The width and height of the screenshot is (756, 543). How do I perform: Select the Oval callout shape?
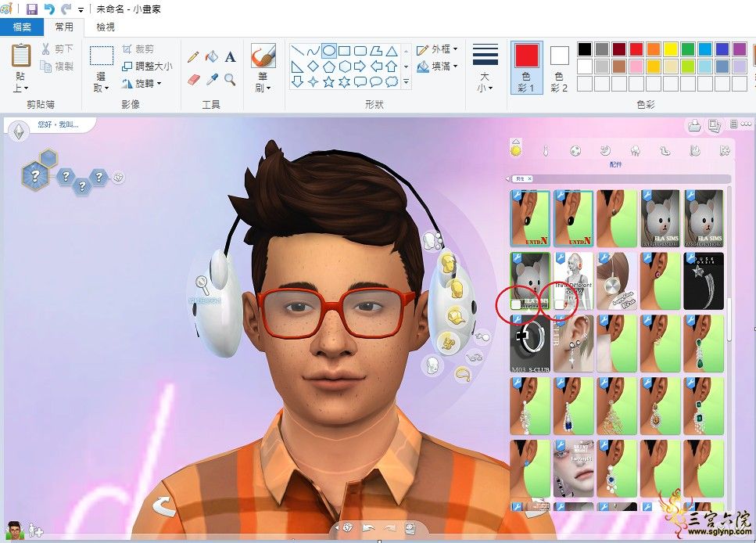click(x=376, y=81)
